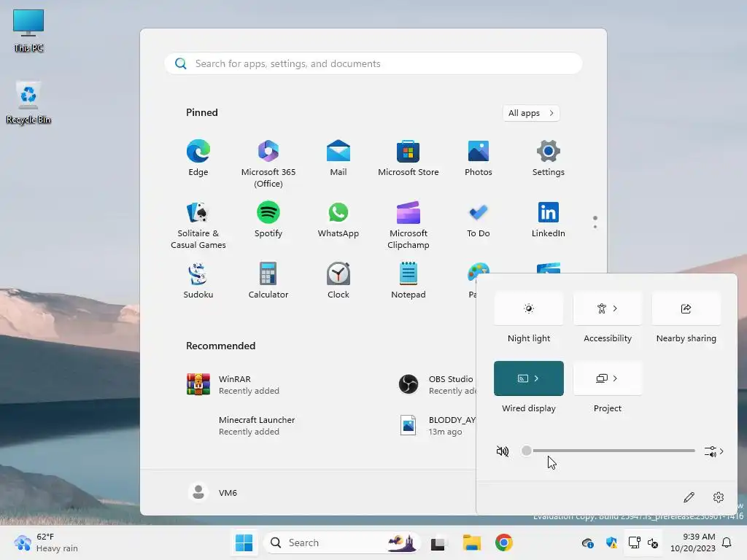Open notification center bell icon
The width and height of the screenshot is (747, 560).
pyautogui.click(x=727, y=542)
